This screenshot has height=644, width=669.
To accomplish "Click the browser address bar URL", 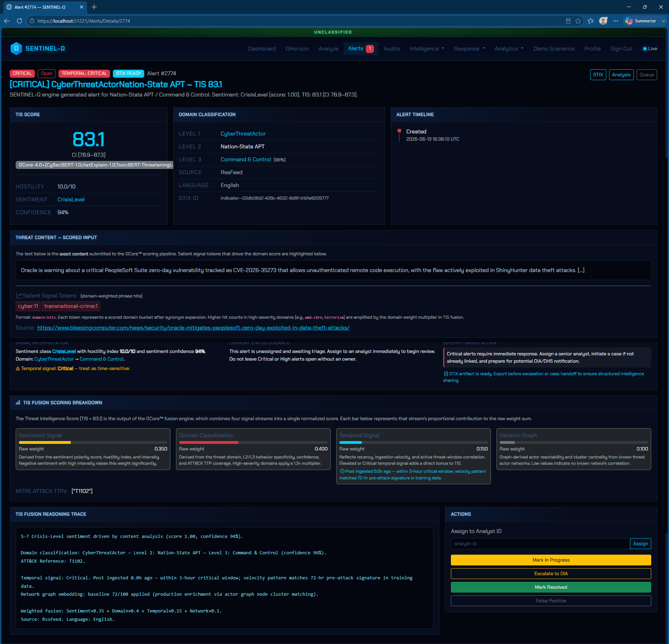I will [x=84, y=21].
